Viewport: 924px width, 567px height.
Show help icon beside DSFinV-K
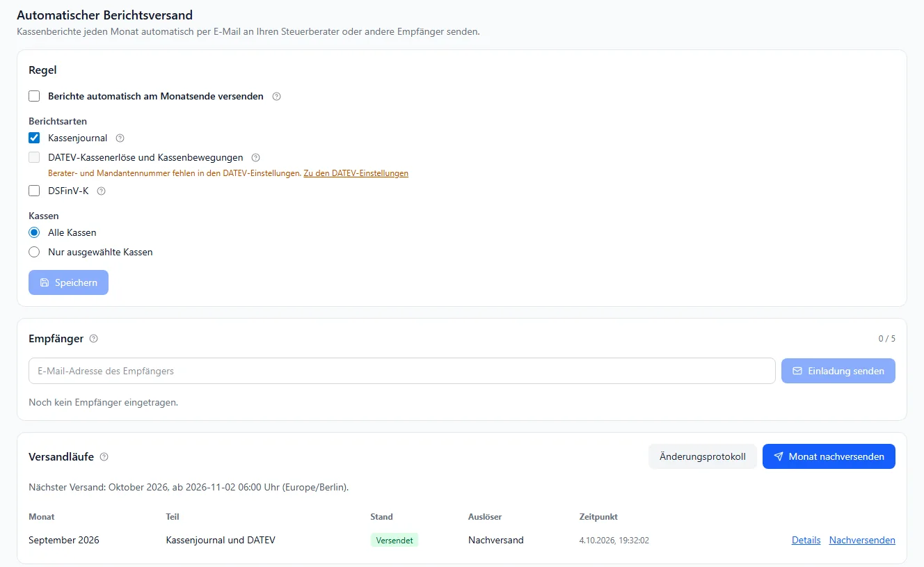coord(101,191)
